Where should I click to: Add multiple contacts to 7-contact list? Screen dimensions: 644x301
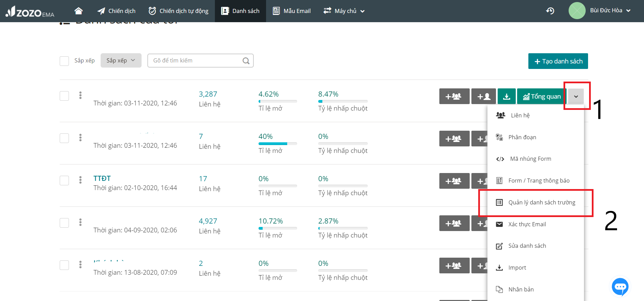pos(454,139)
